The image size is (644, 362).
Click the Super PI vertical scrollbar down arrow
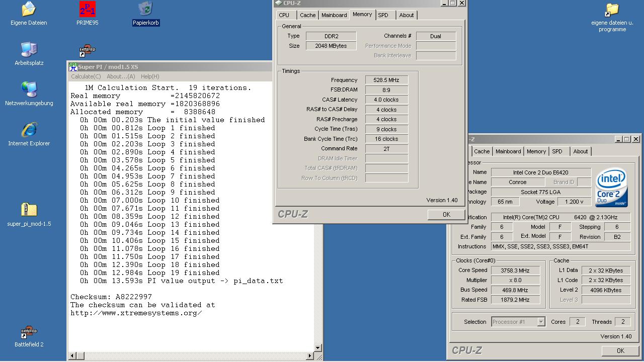tap(317, 347)
